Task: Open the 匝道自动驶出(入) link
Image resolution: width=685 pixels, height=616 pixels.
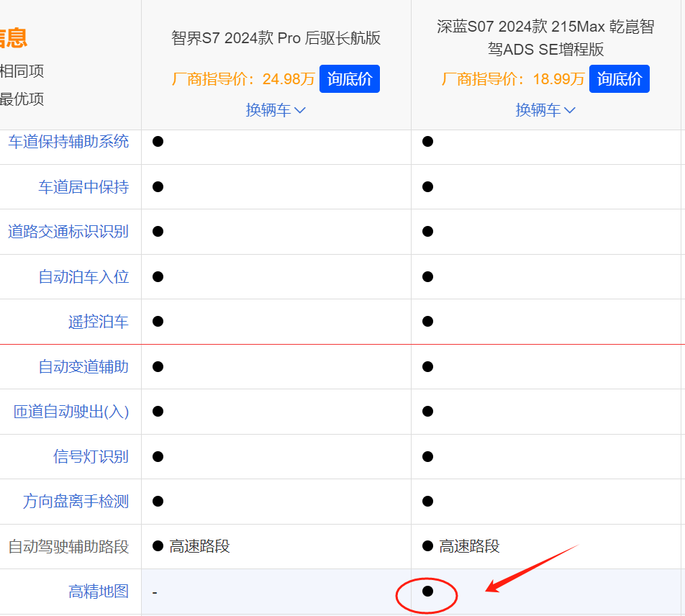Action: point(71,412)
